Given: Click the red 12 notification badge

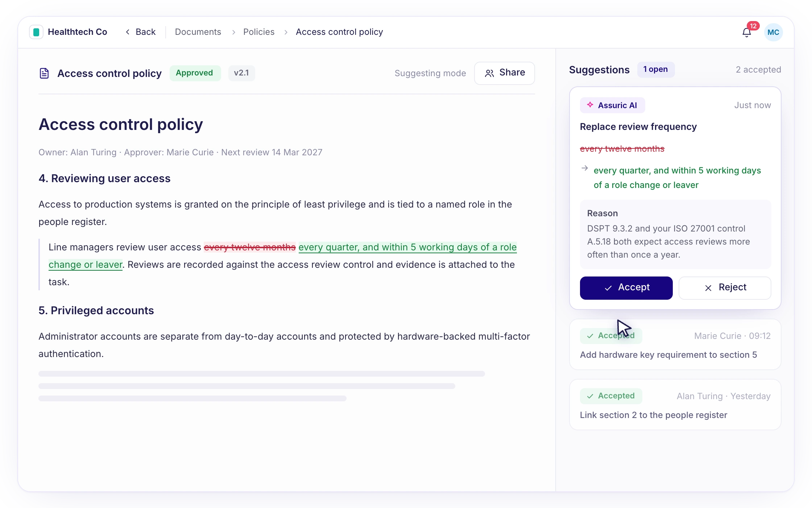Looking at the screenshot, I should coord(753,26).
